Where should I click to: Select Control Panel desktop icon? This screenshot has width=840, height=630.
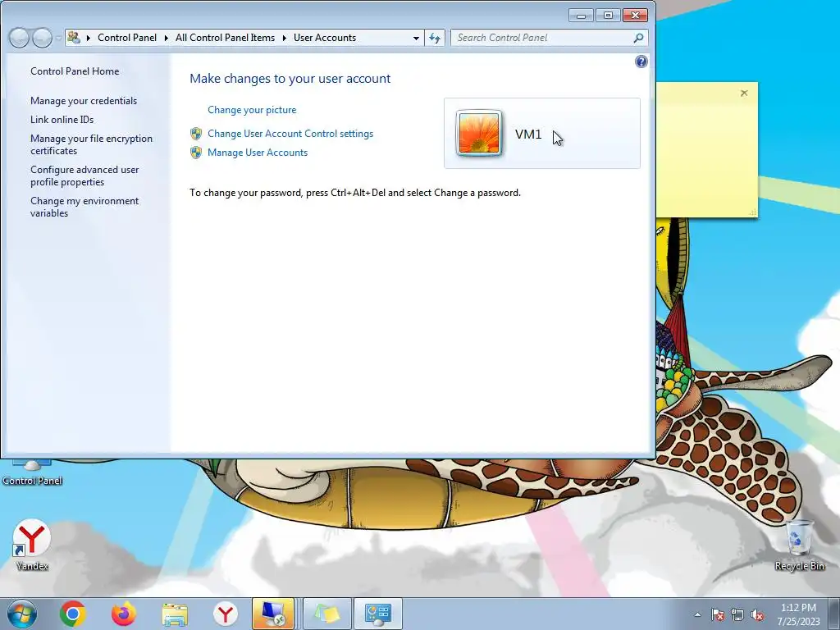pos(32,474)
